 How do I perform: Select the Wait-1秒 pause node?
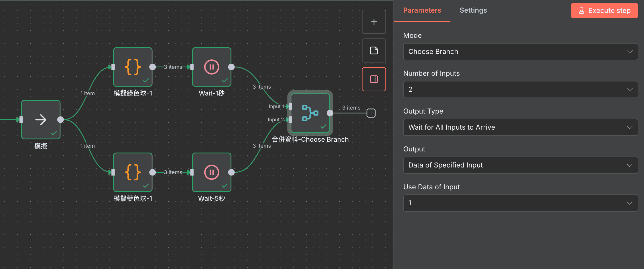[x=211, y=67]
